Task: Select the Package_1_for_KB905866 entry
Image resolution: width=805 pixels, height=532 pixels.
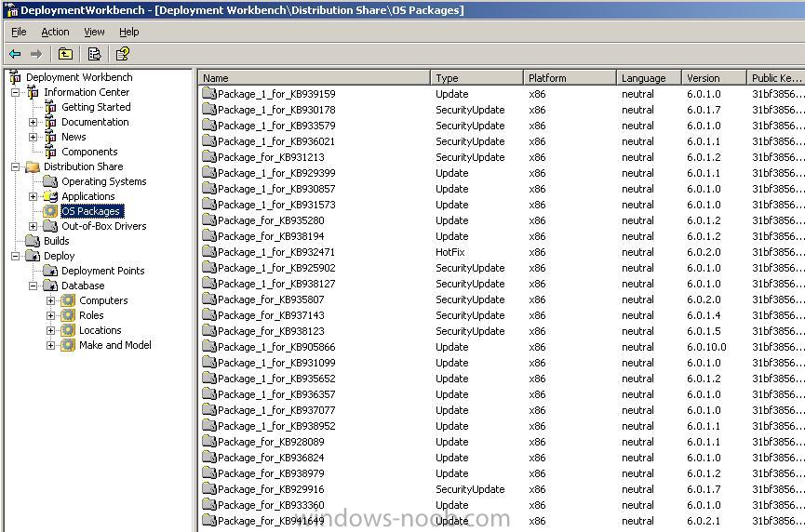Action: 503,347
